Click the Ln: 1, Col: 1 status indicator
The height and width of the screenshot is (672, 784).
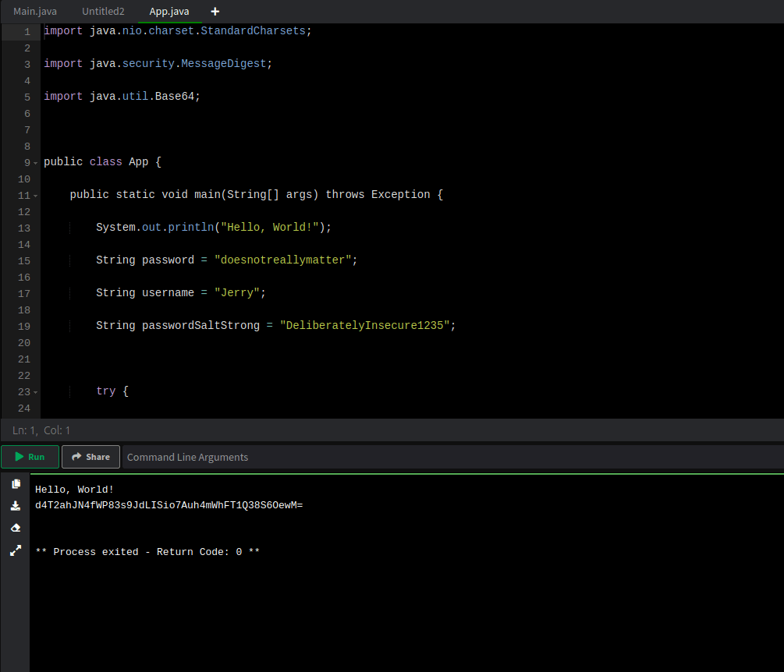41,430
